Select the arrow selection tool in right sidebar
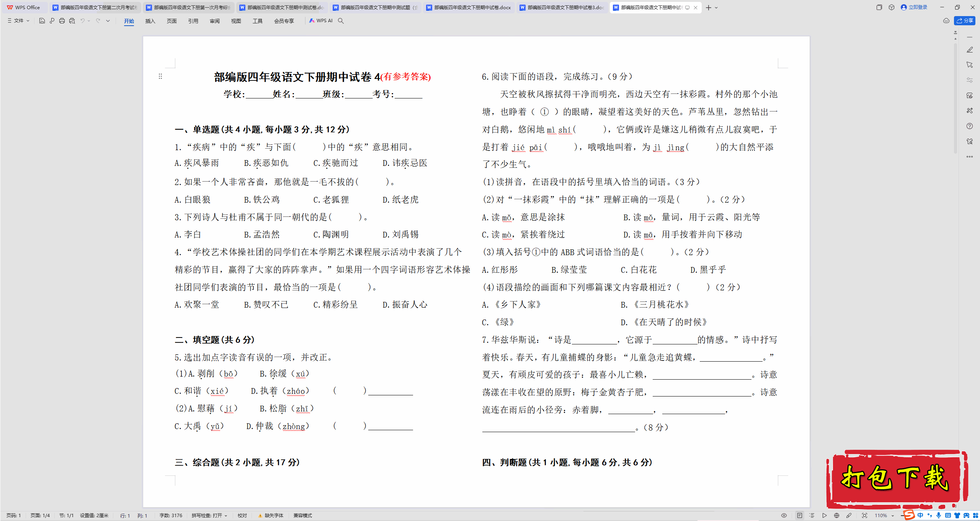 [x=970, y=65]
